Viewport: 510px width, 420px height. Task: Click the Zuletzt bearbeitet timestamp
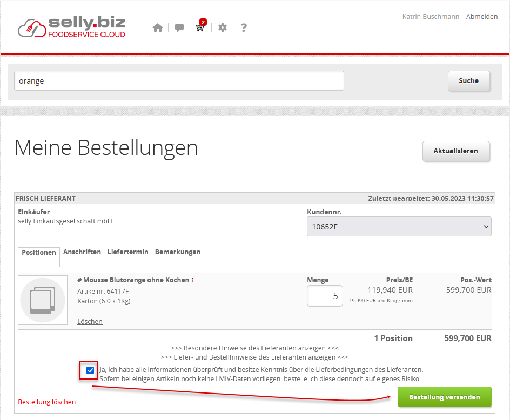(x=431, y=198)
